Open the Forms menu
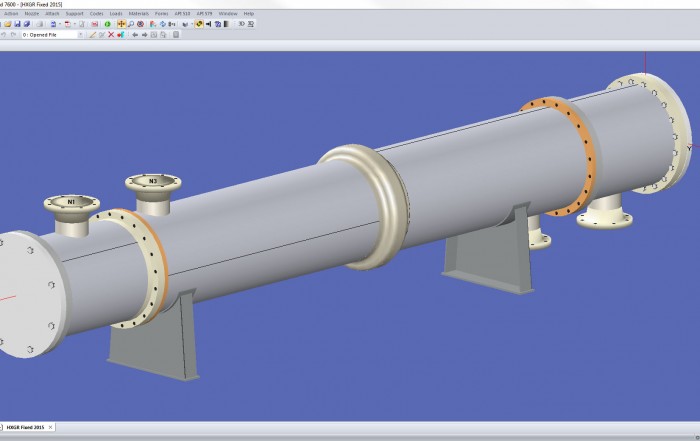This screenshot has width=700, height=441. 162,14
